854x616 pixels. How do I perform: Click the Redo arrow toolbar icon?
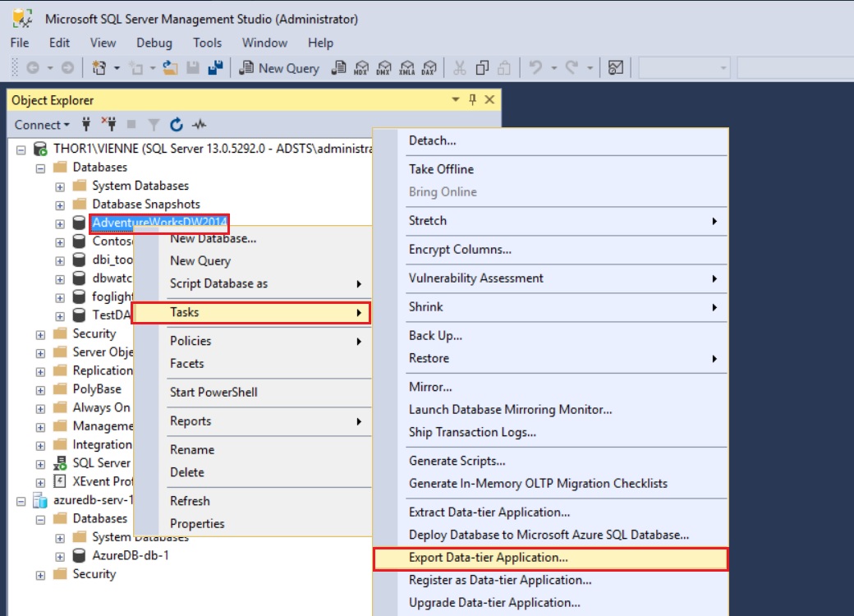tap(572, 68)
